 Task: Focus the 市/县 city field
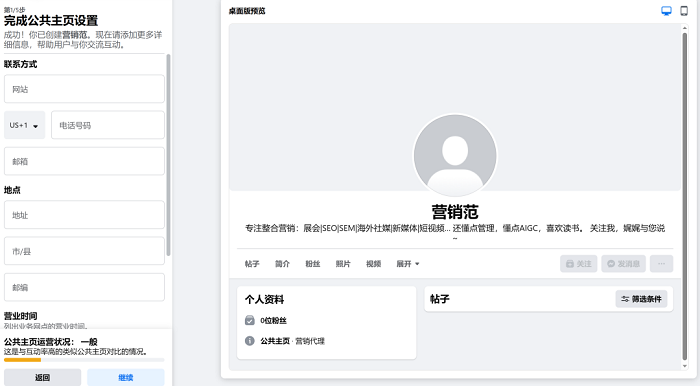[84, 251]
